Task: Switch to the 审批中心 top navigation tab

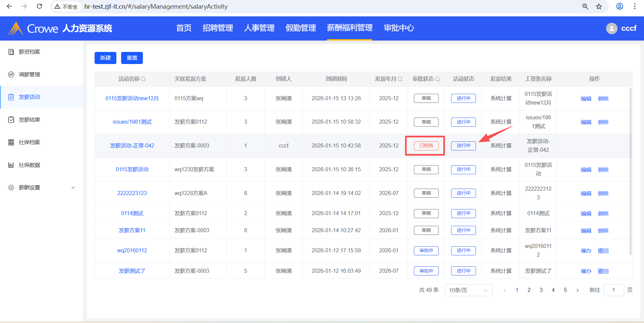Action: [399, 28]
